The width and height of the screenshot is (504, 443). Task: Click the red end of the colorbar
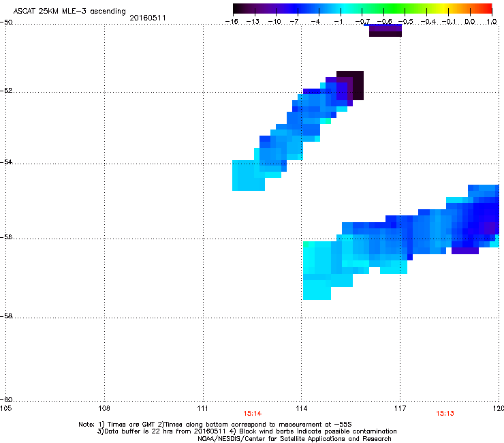pyautogui.click(x=486, y=9)
